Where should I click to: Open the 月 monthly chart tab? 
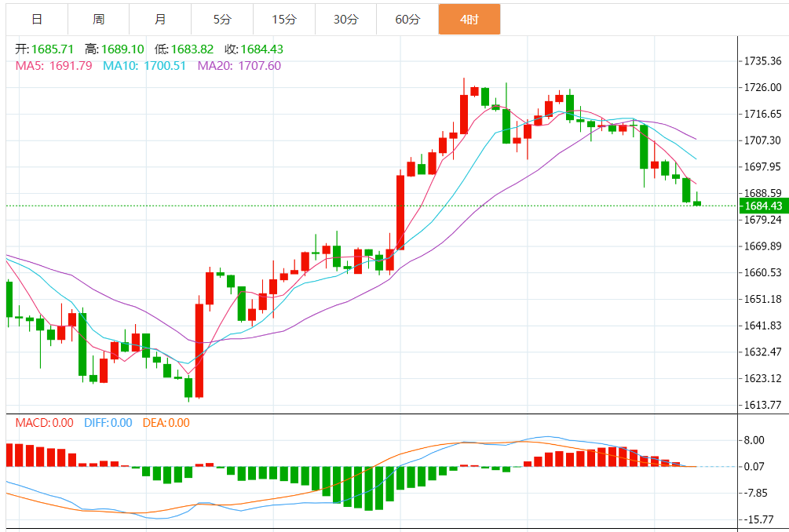click(160, 20)
